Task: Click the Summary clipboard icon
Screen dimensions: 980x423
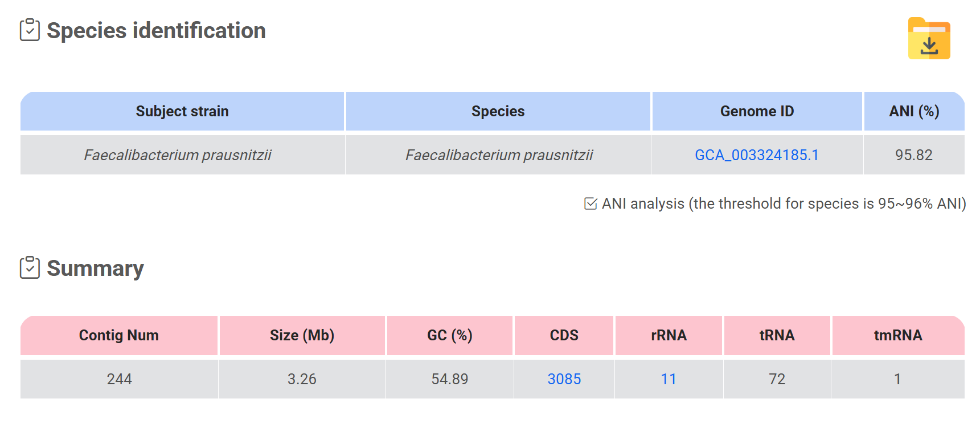Action: (30, 268)
